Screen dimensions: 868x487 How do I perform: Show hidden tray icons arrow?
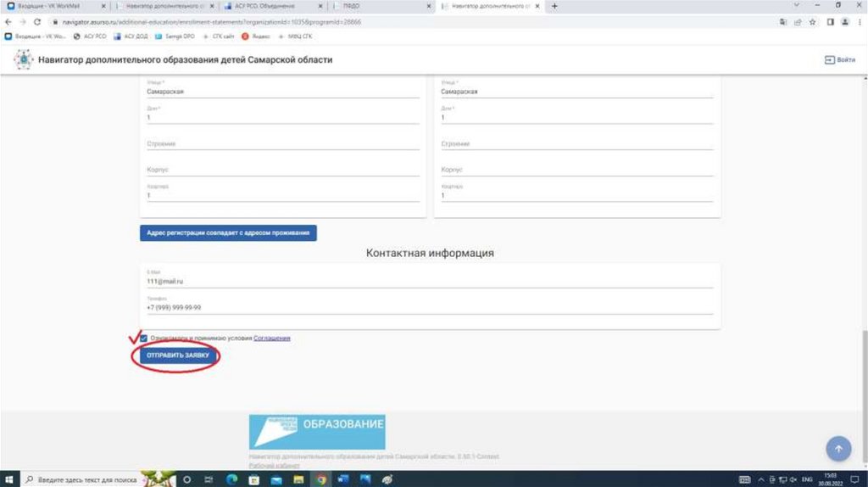761,479
